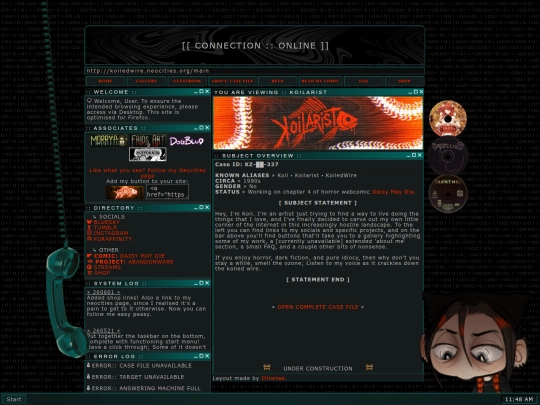This screenshot has height=405, width=540.
Task: Click the Streams icon in Directory
Action: click(x=89, y=267)
